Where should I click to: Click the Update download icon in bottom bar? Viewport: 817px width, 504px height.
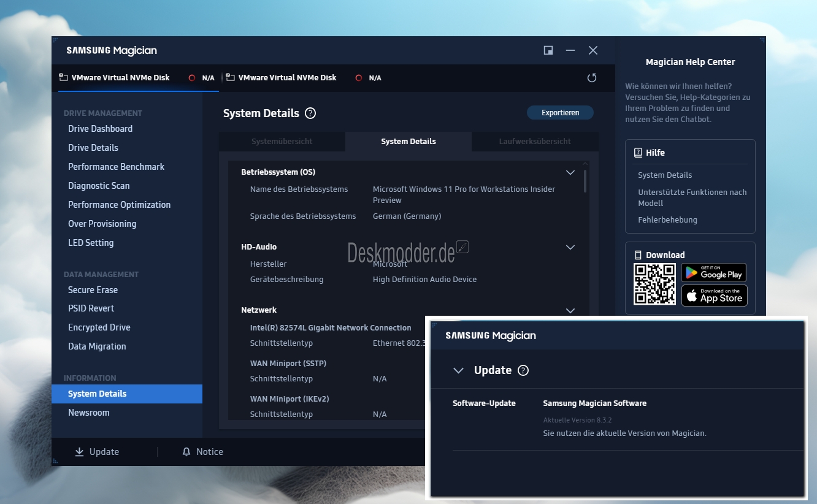(79, 452)
